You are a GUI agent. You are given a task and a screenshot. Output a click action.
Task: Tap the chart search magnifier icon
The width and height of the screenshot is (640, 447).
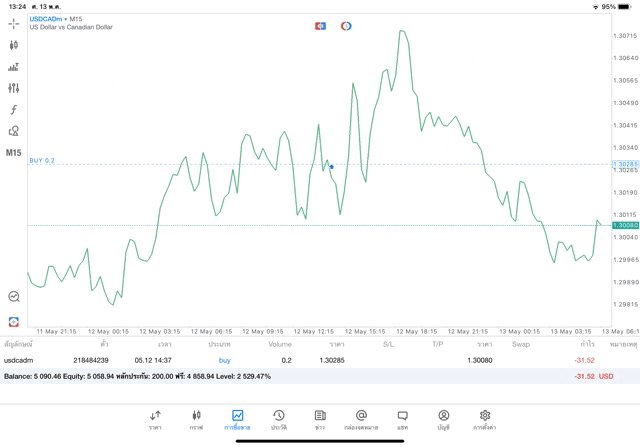(13, 296)
